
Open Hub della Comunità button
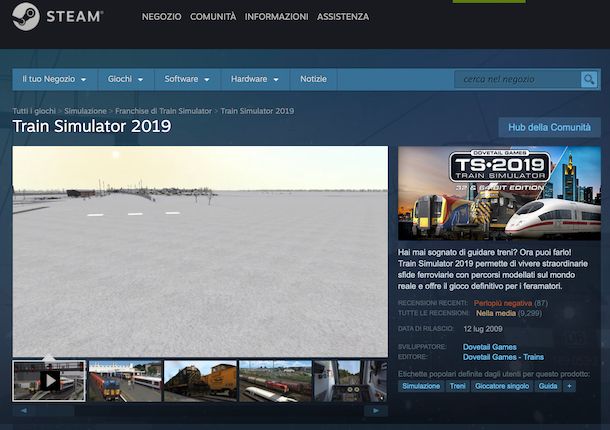point(549,127)
